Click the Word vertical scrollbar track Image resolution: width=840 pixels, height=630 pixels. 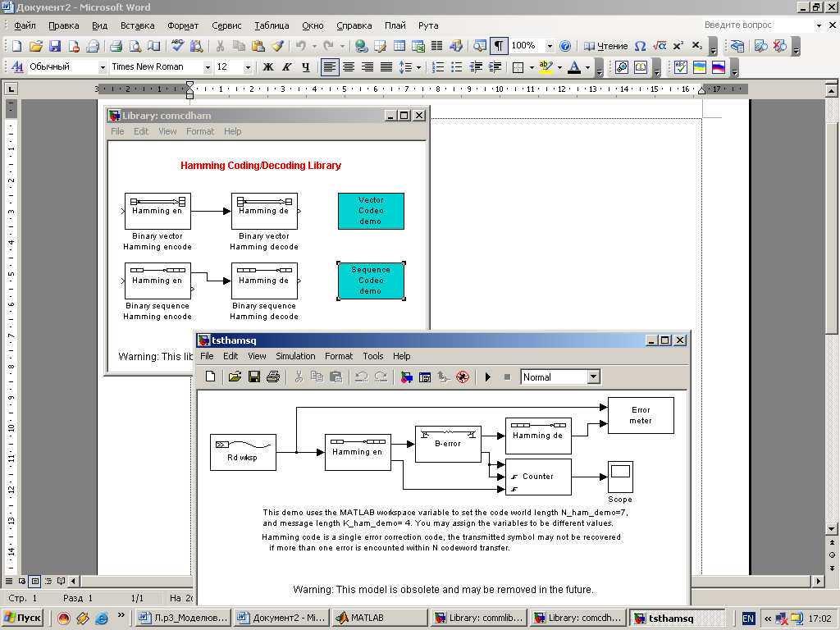click(832, 428)
